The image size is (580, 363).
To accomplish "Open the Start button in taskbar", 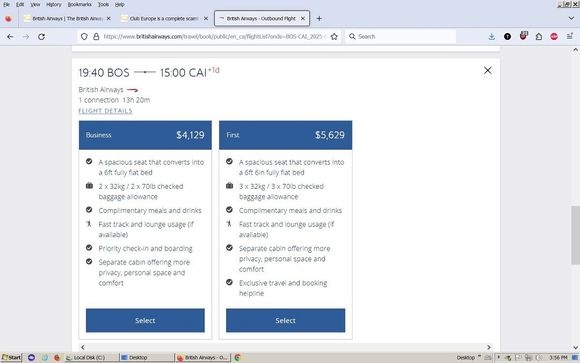I will [x=11, y=357].
